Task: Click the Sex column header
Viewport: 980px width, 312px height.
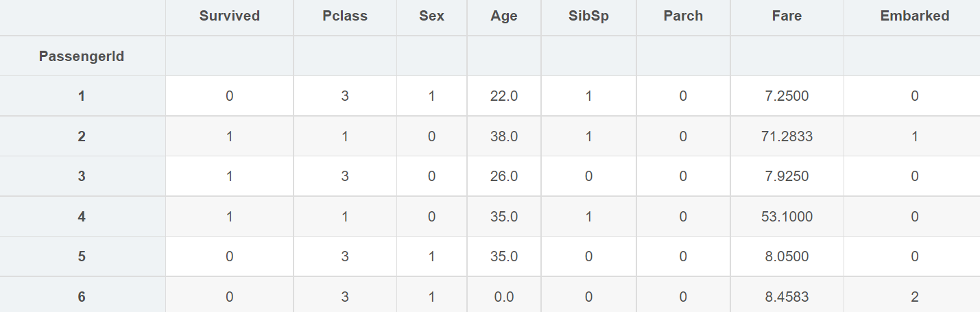Action: tap(431, 16)
